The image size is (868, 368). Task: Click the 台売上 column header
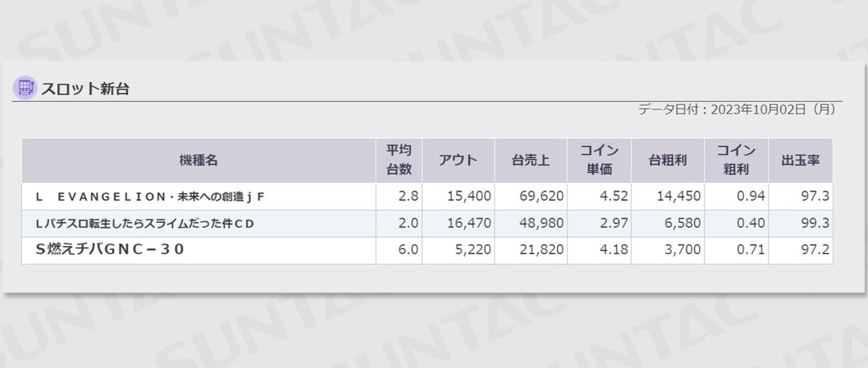[x=530, y=161]
